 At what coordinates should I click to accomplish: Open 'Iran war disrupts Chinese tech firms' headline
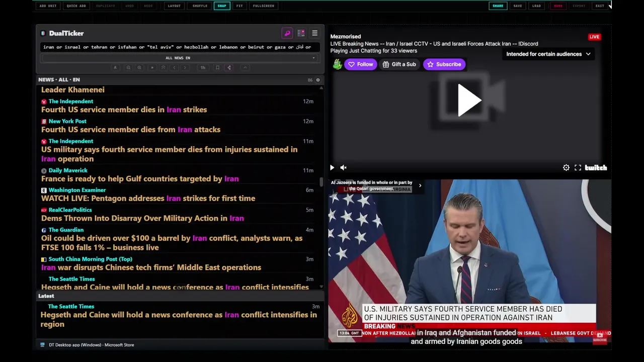[x=151, y=267]
